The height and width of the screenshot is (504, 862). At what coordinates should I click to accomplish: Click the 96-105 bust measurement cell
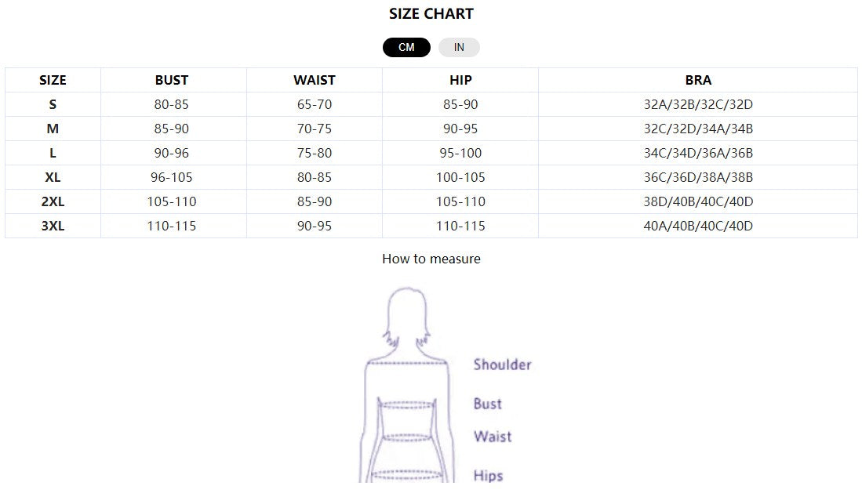[x=172, y=177]
